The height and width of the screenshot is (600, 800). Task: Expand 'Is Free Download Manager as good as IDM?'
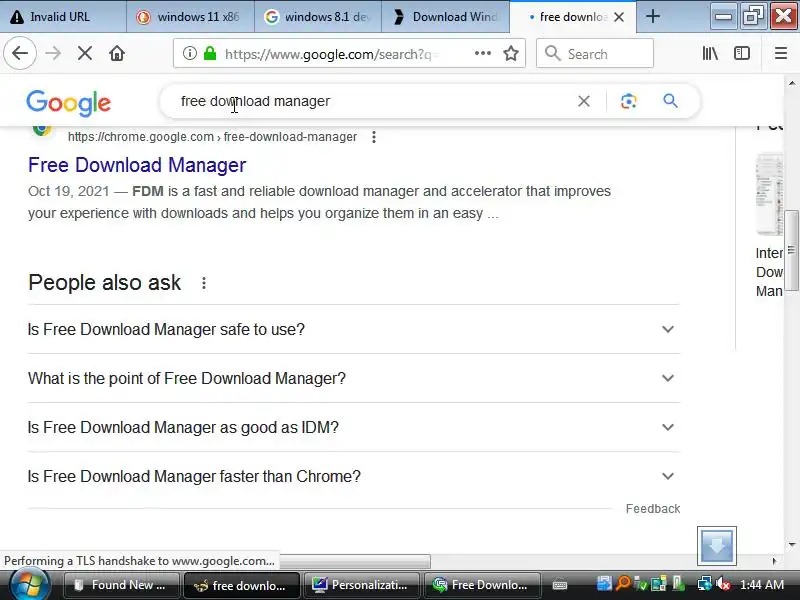click(354, 428)
